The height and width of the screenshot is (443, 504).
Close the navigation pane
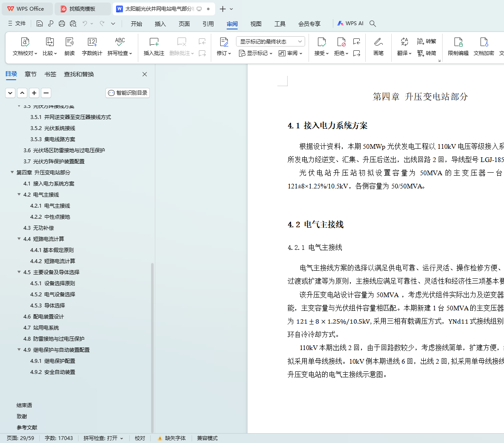pyautogui.click(x=145, y=74)
